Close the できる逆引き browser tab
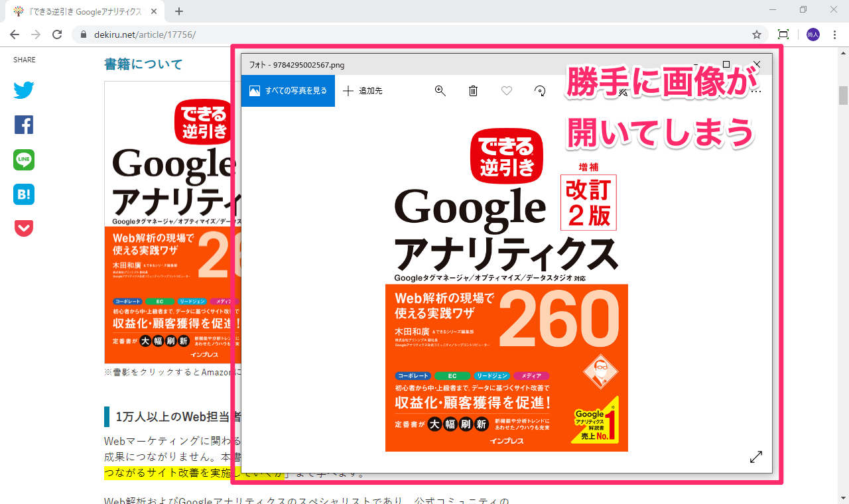 pos(155,11)
